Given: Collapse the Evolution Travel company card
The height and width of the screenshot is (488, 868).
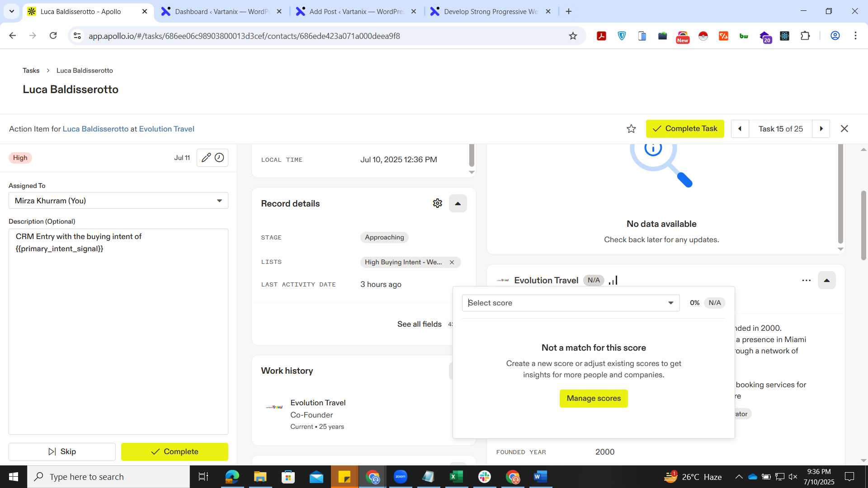Looking at the screenshot, I should pos(826,280).
